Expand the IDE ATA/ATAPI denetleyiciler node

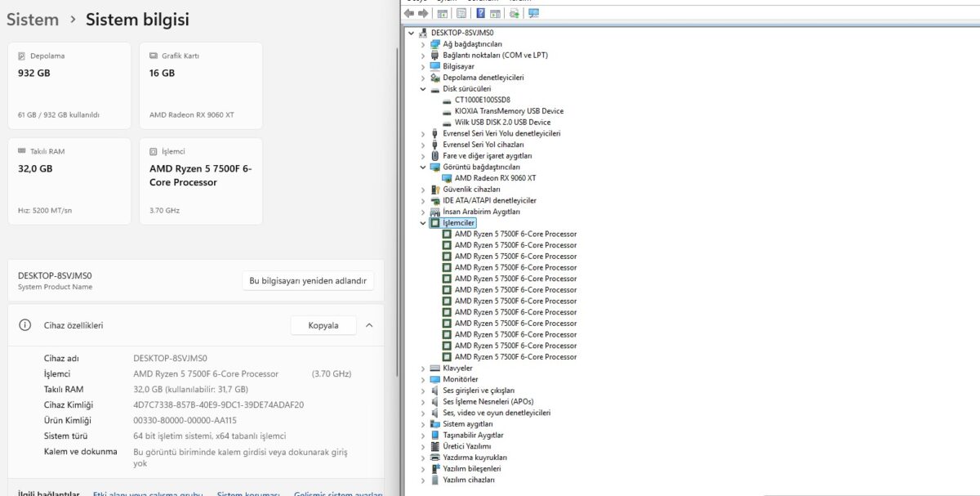[x=423, y=200]
